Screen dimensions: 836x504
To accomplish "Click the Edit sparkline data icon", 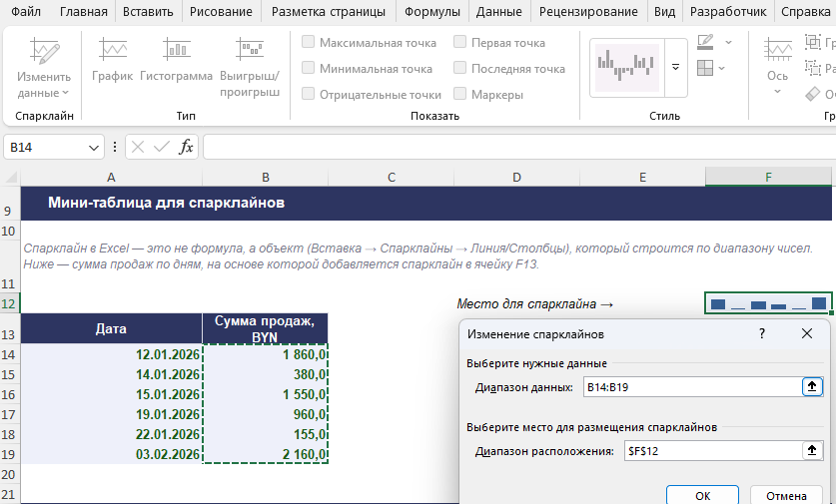I will click(44, 51).
